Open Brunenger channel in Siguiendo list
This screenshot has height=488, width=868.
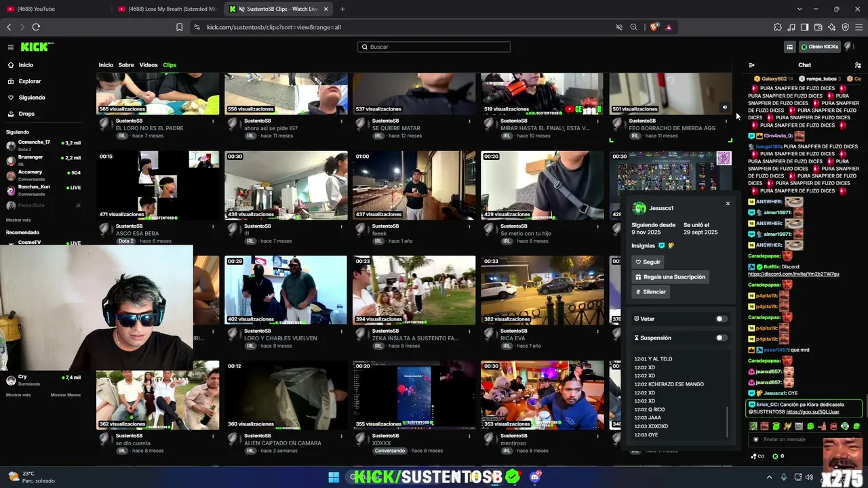[42, 160]
